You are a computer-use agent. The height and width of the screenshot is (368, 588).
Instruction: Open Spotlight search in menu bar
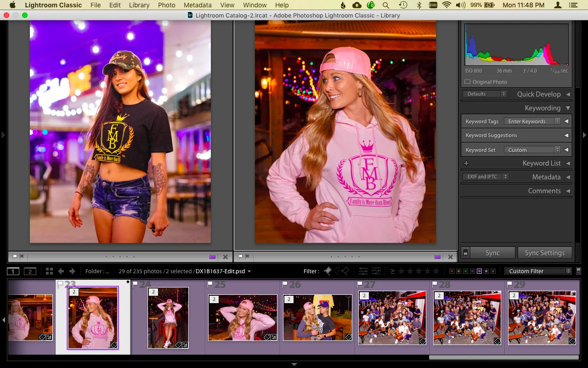pyautogui.click(x=386, y=5)
